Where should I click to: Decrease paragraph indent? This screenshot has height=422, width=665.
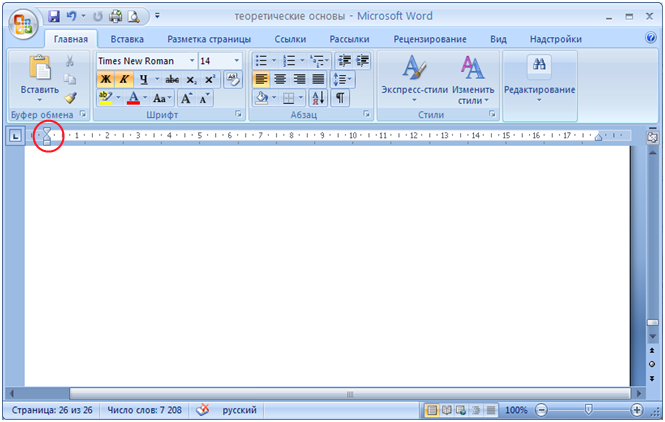344,61
